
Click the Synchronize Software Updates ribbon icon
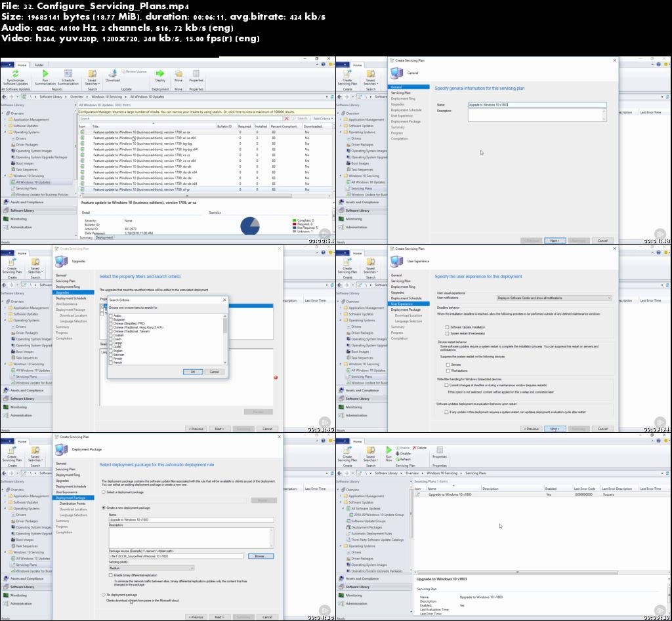click(x=16, y=74)
